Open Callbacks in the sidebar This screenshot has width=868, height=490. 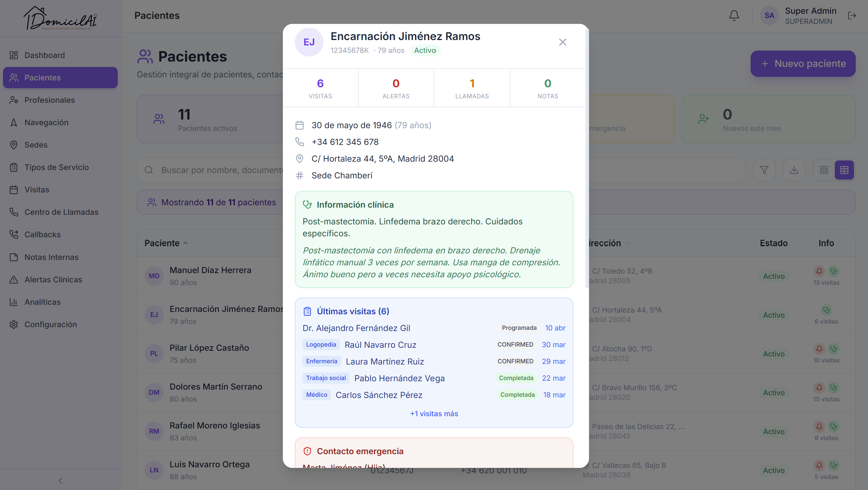60,235
